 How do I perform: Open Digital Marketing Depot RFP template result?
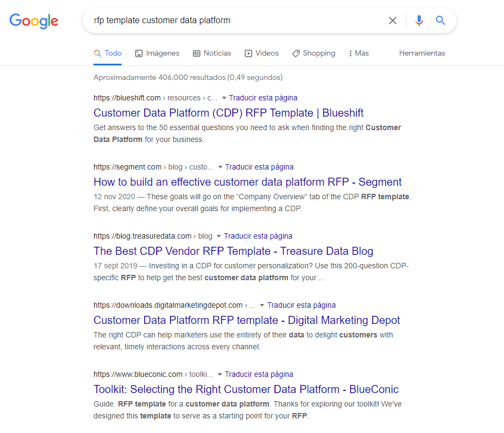click(x=247, y=320)
